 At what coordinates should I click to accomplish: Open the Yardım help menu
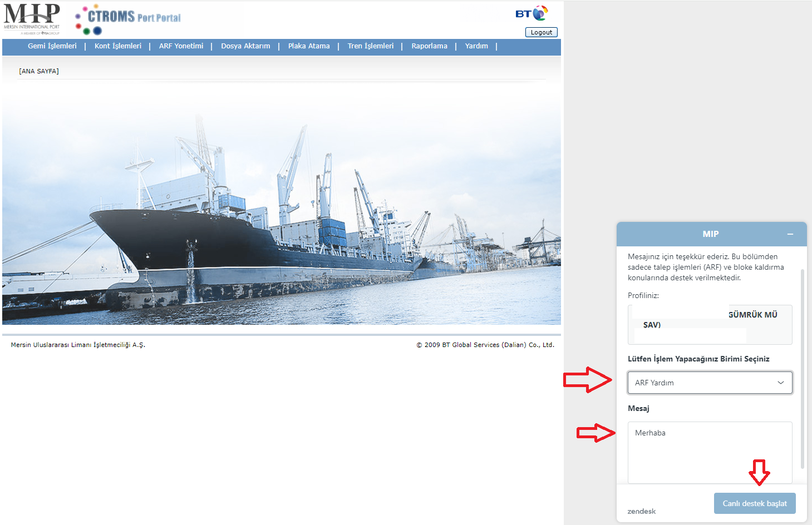476,46
